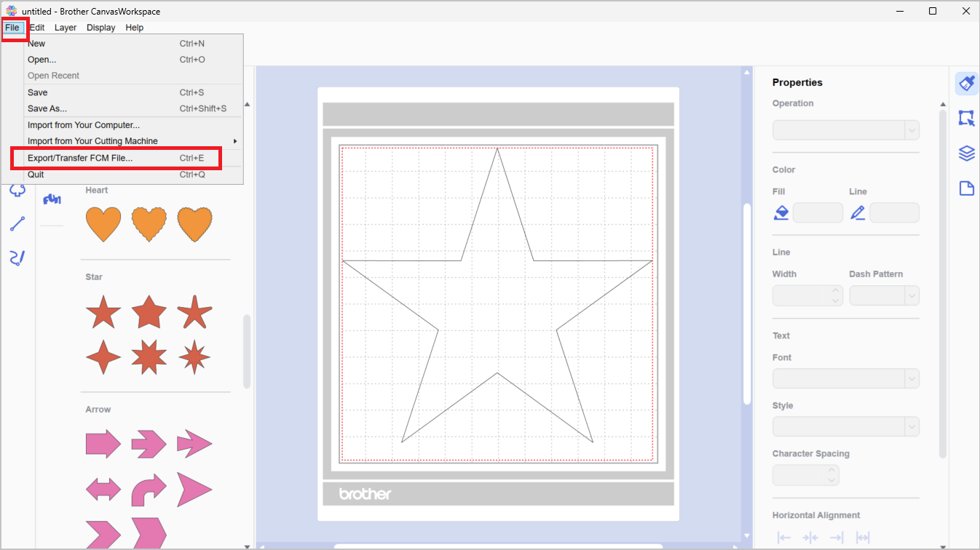
Task: Choose Save from the File menu
Action: coord(133,92)
